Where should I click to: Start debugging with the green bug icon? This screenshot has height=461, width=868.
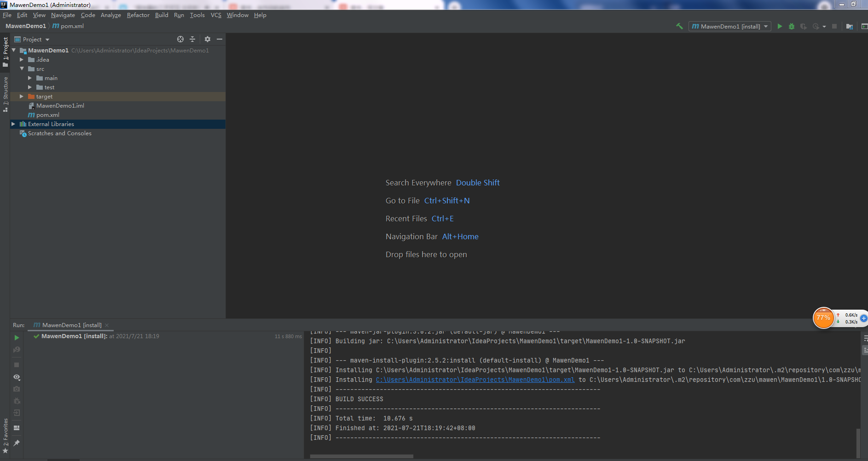point(792,26)
